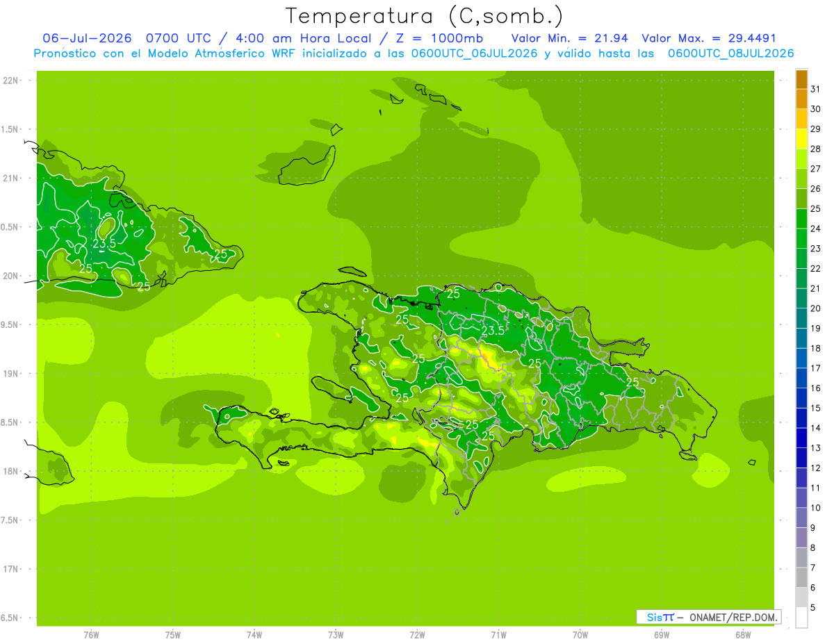Image resolution: width=834 pixels, height=644 pixels.
Task: Click the "23.5" contour label over Dominican Republic
Action: (x=493, y=331)
